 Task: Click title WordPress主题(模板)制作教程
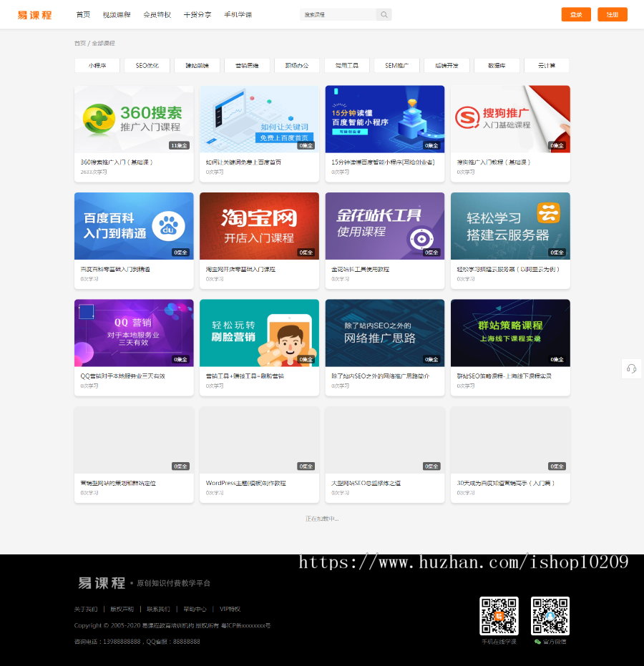(x=246, y=483)
